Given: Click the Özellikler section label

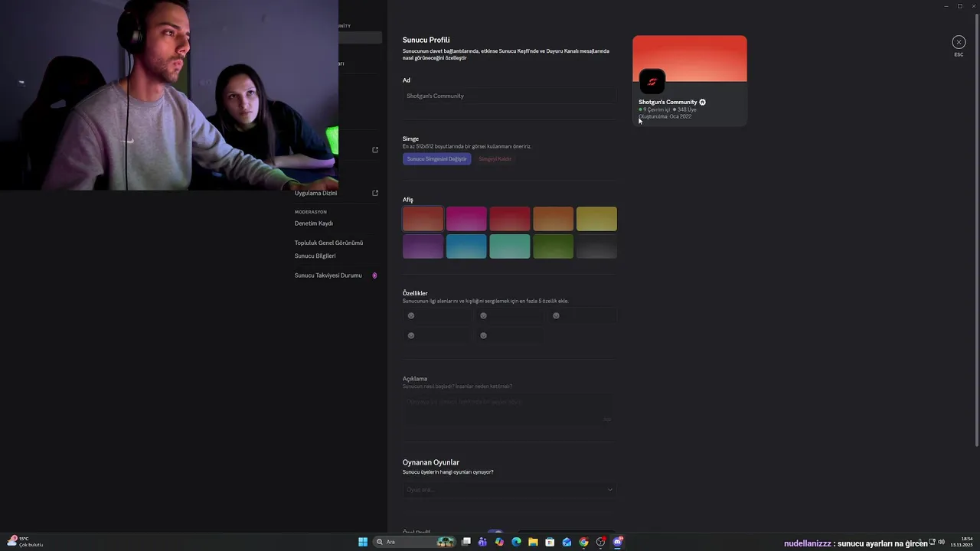Looking at the screenshot, I should 415,293.
